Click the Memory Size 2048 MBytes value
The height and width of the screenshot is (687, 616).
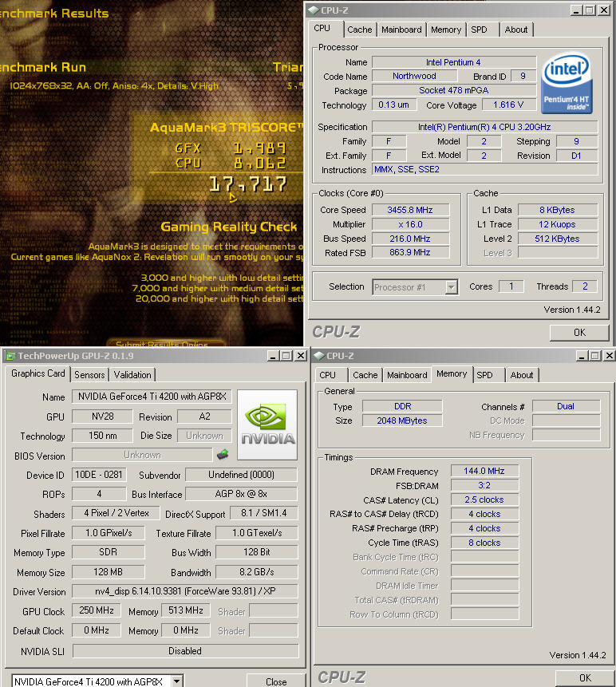pos(402,420)
